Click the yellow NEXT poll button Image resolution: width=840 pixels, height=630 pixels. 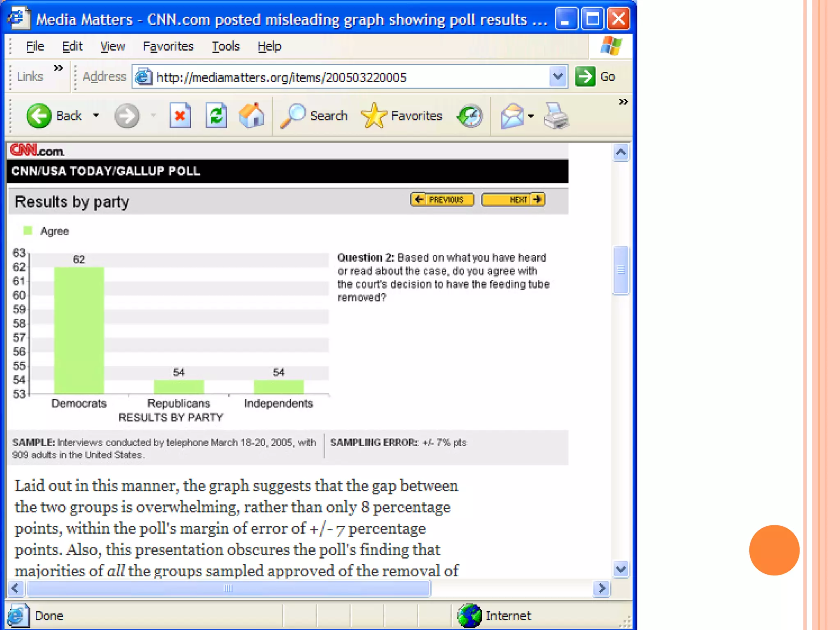pyautogui.click(x=514, y=200)
